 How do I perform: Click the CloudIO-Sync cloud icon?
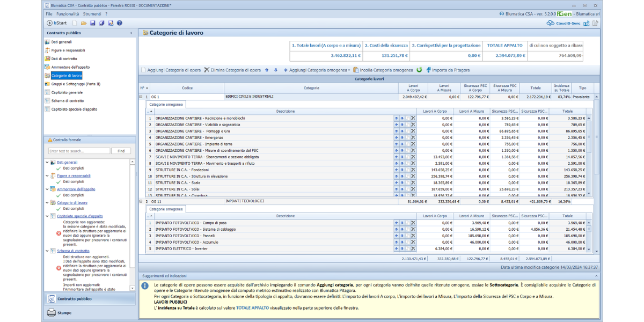coord(550,23)
